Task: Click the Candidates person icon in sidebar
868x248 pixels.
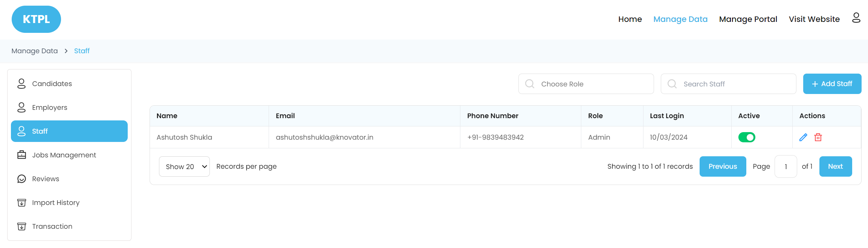Action: (x=21, y=84)
